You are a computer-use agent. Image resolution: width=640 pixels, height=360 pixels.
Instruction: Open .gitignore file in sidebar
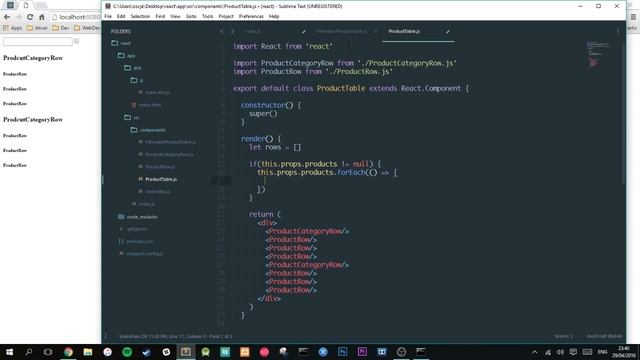point(137,229)
